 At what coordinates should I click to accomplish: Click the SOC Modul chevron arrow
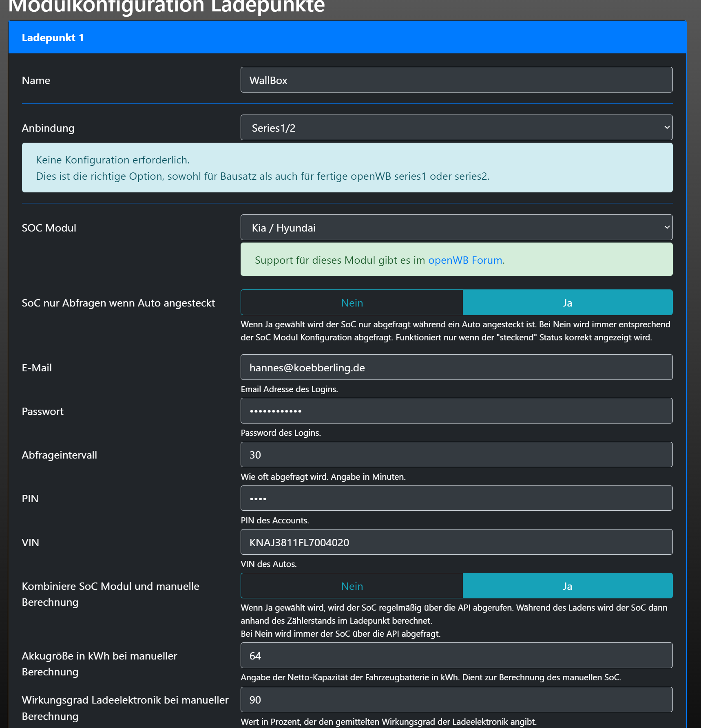(x=667, y=227)
